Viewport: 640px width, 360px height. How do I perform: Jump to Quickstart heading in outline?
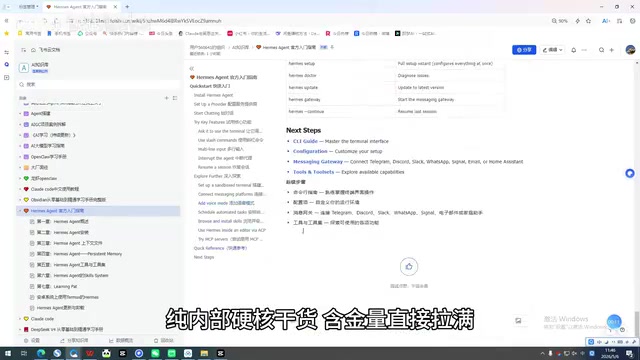click(210, 86)
